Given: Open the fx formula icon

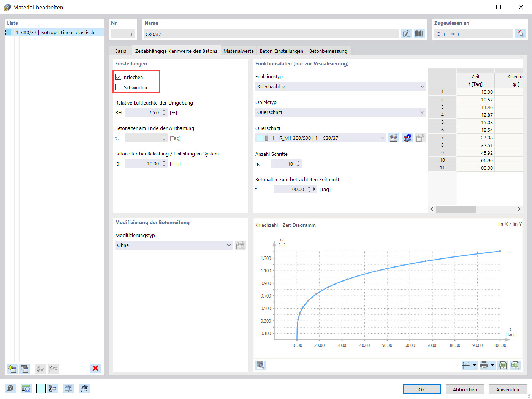Looking at the screenshot, I should coord(84,388).
